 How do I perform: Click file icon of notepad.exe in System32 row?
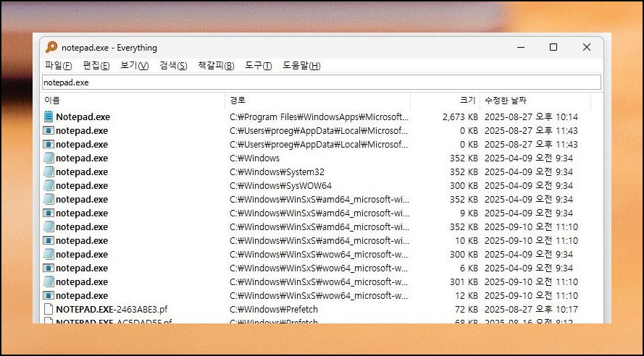point(49,171)
